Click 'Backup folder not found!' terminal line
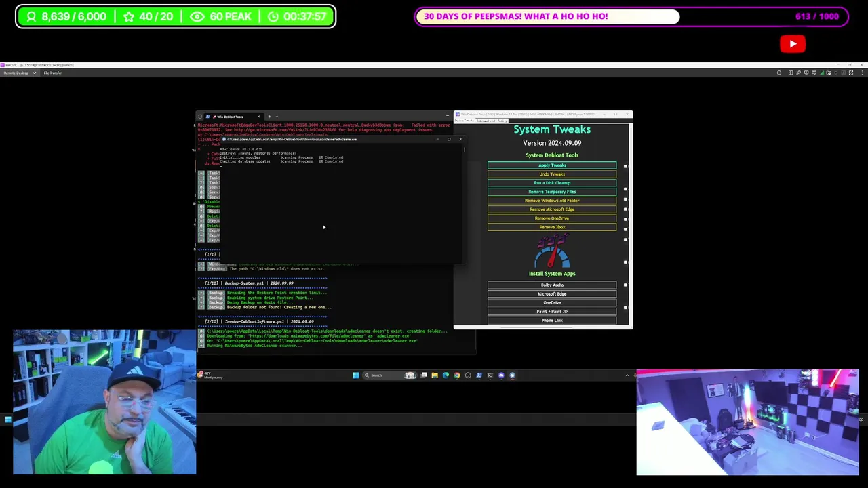This screenshot has height=488, width=868. pyautogui.click(x=279, y=307)
